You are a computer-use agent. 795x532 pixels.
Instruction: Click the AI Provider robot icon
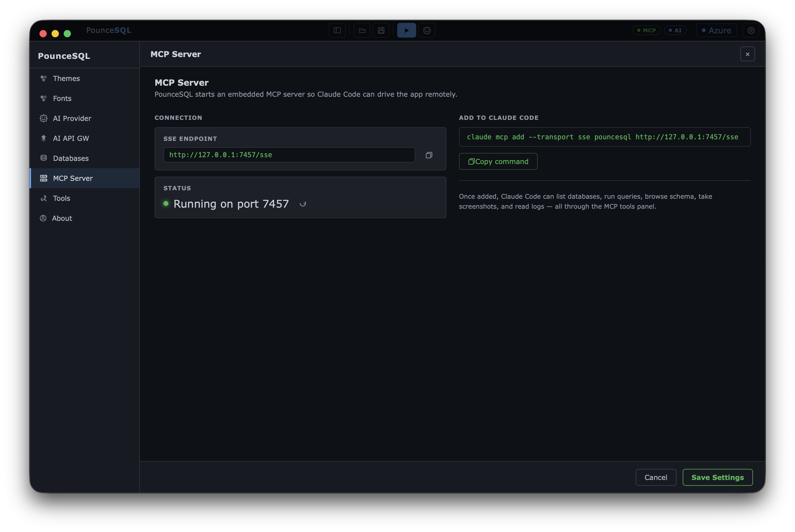tap(43, 118)
